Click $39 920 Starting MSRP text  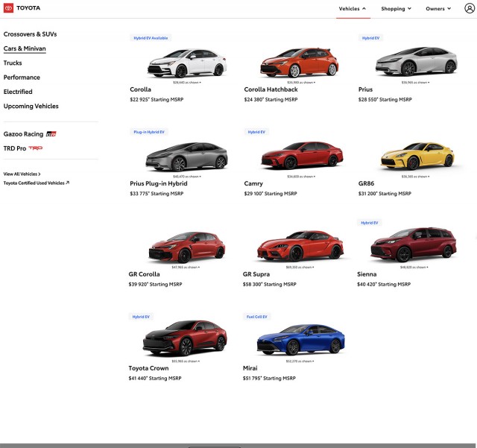click(x=155, y=284)
